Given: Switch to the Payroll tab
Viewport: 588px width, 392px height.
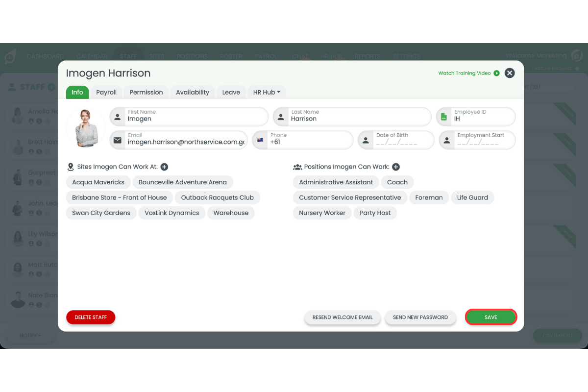Looking at the screenshot, I should (106, 92).
